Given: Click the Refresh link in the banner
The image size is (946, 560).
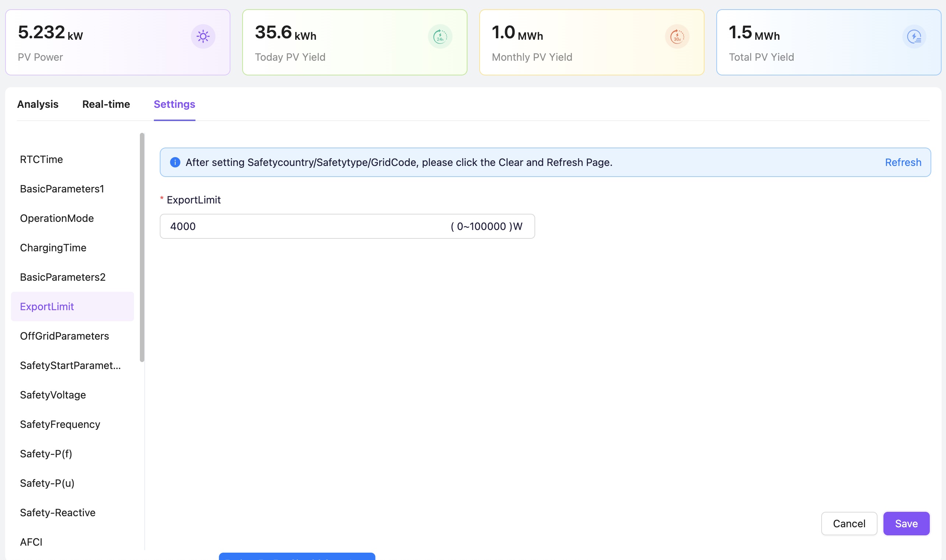Looking at the screenshot, I should (903, 162).
